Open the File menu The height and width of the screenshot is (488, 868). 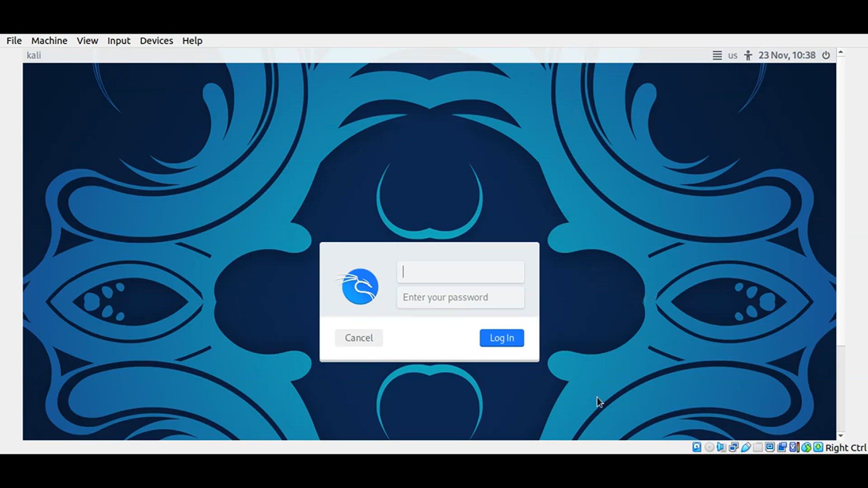[x=14, y=41]
